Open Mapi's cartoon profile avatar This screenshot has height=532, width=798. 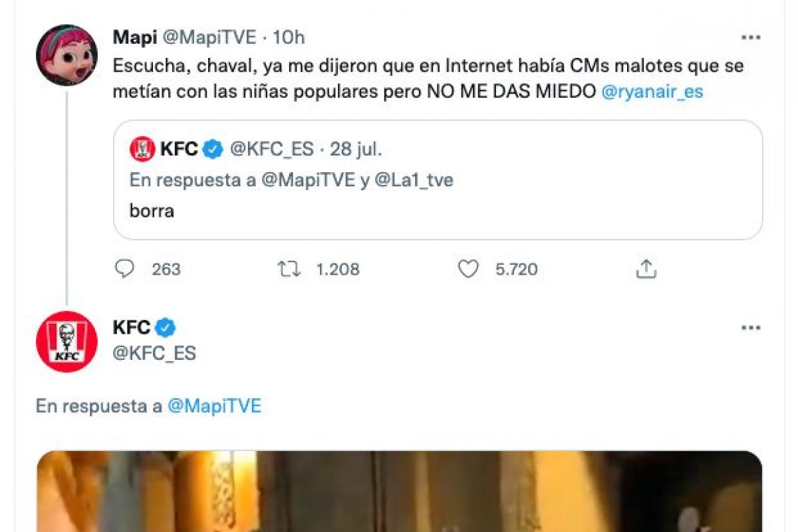click(x=66, y=55)
